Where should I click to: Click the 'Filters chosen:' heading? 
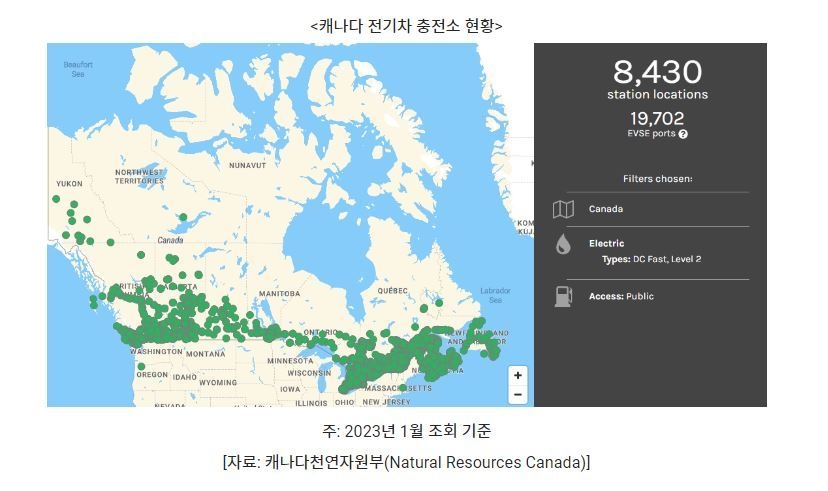[657, 178]
